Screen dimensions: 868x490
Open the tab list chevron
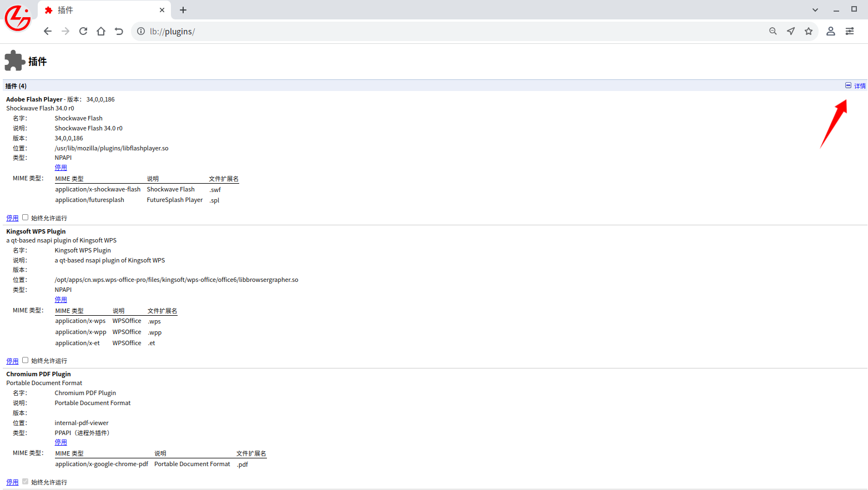[815, 10]
